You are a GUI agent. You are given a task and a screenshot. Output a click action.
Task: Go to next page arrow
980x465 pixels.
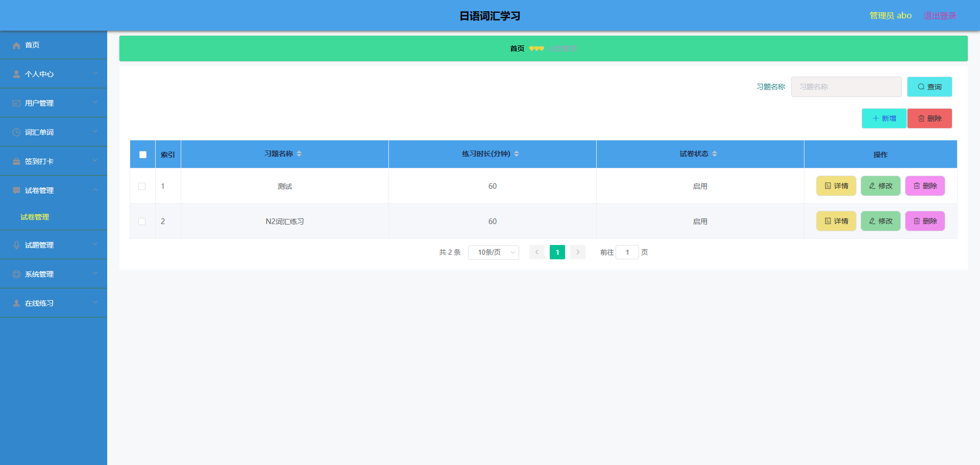578,253
